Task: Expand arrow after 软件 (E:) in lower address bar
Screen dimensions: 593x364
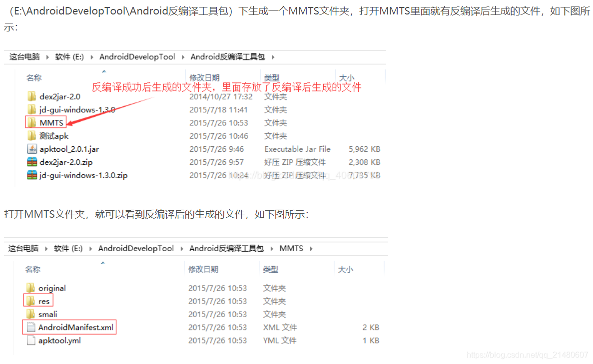Action: [90, 249]
